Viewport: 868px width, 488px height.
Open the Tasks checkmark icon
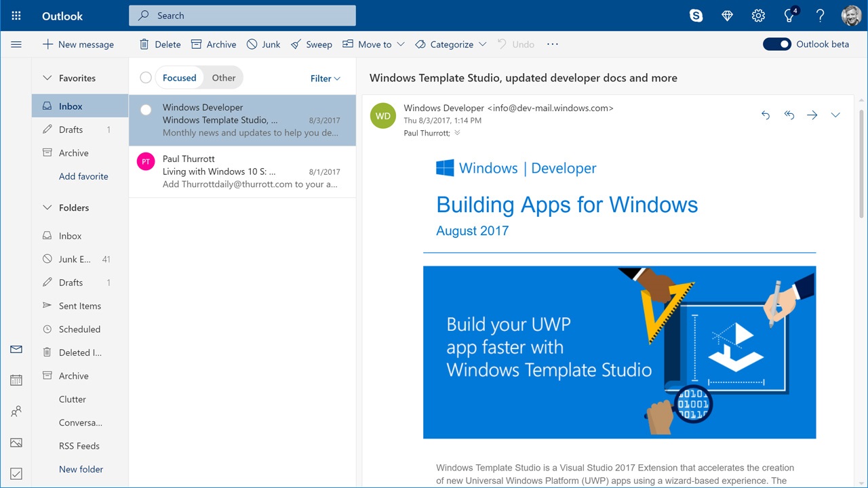[x=16, y=474]
